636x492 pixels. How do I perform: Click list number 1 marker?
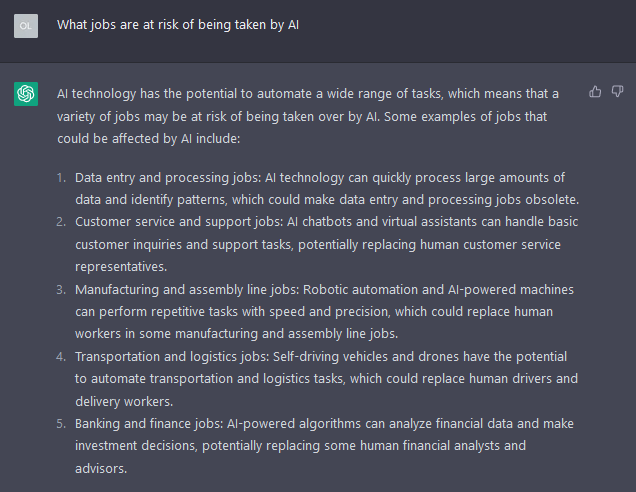pyautogui.click(x=61, y=178)
